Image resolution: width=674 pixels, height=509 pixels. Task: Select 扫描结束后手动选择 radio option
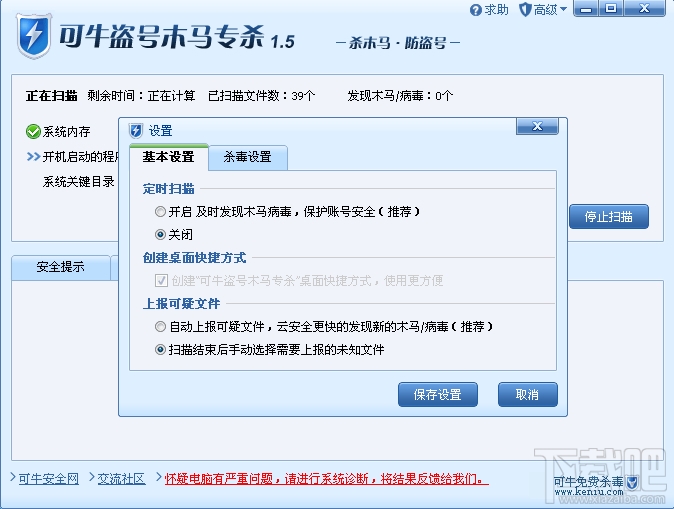[160, 350]
